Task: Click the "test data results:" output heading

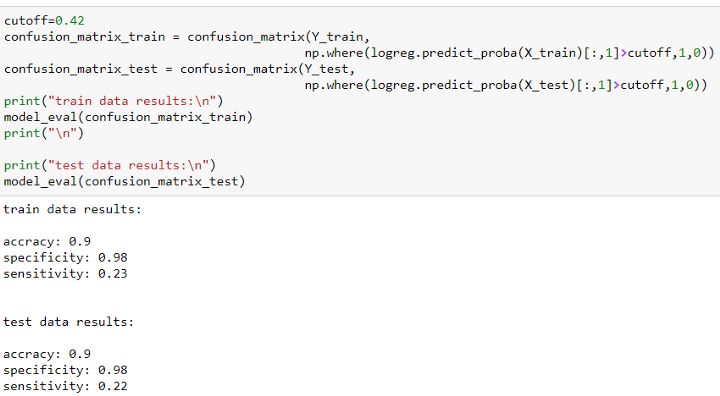Action: (x=68, y=322)
